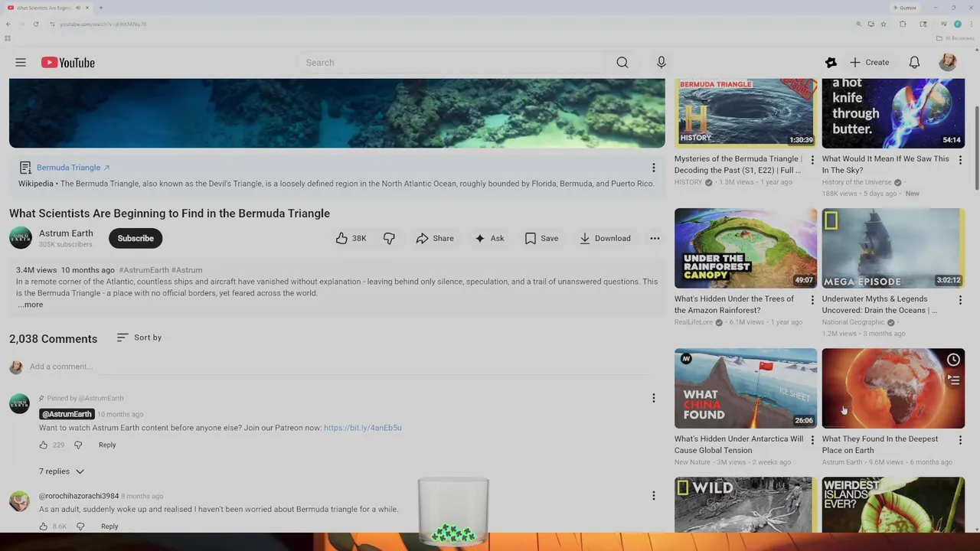Open What China Found thumbnail

[x=746, y=388]
